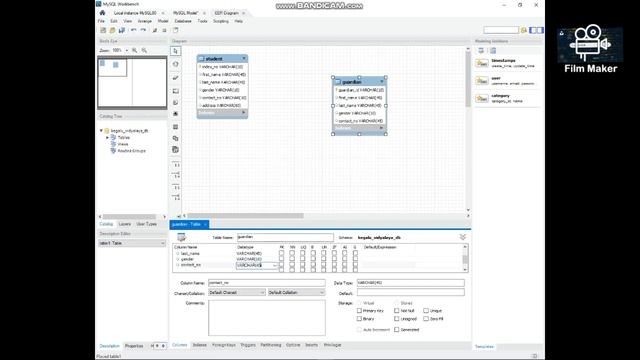Select the Routine Groups tree item
Screen dimensions: 640x360
[x=131, y=151]
